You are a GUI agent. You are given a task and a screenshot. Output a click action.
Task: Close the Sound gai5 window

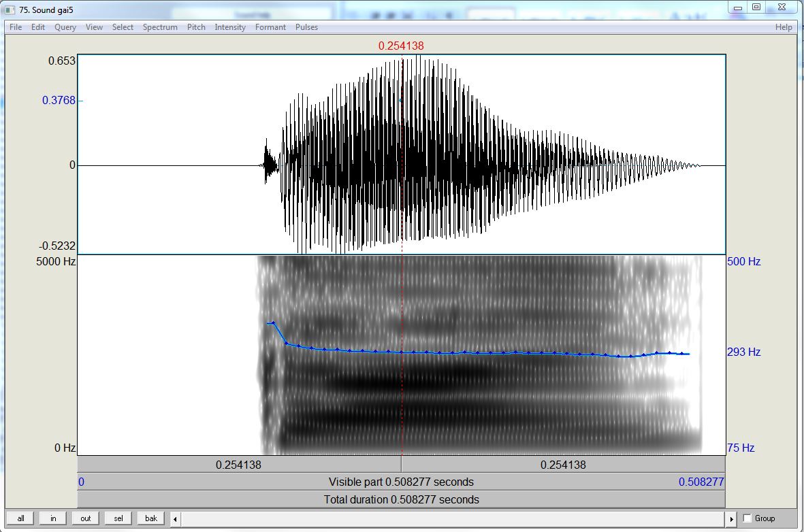(x=782, y=7)
